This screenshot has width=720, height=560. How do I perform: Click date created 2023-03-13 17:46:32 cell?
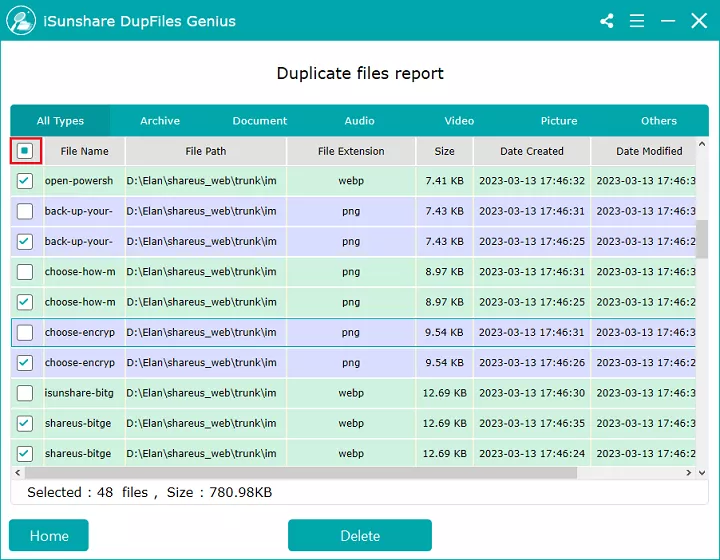point(532,181)
